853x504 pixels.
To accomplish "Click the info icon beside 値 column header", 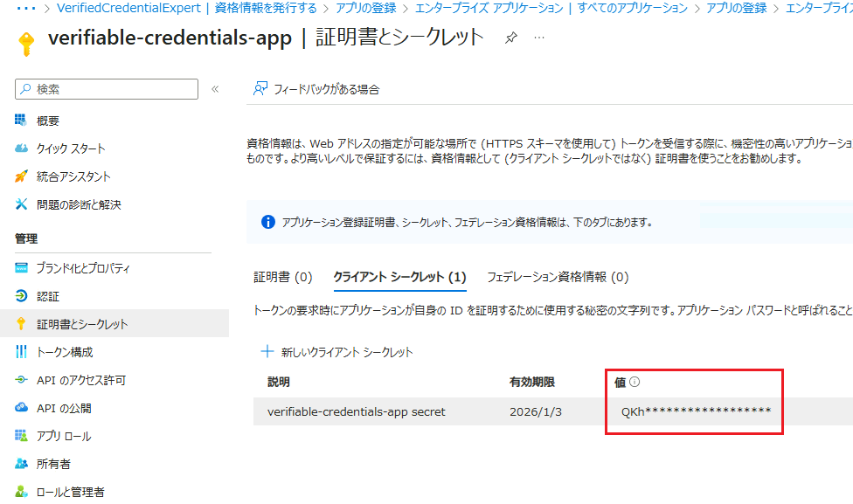I will click(635, 382).
